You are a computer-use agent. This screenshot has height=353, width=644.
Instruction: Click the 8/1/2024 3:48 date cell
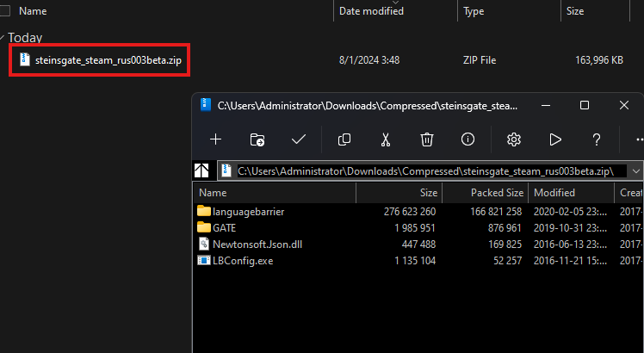[369, 60]
